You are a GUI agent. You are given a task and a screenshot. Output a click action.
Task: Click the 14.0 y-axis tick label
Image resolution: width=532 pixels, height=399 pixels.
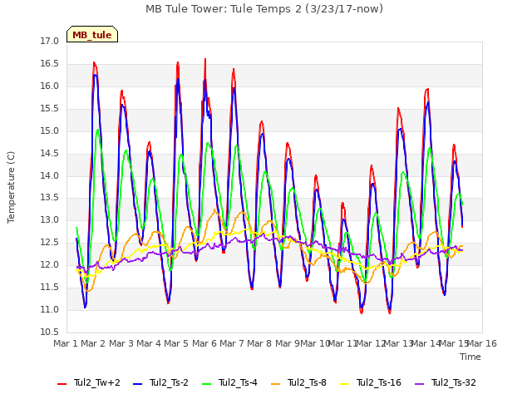click(x=50, y=175)
